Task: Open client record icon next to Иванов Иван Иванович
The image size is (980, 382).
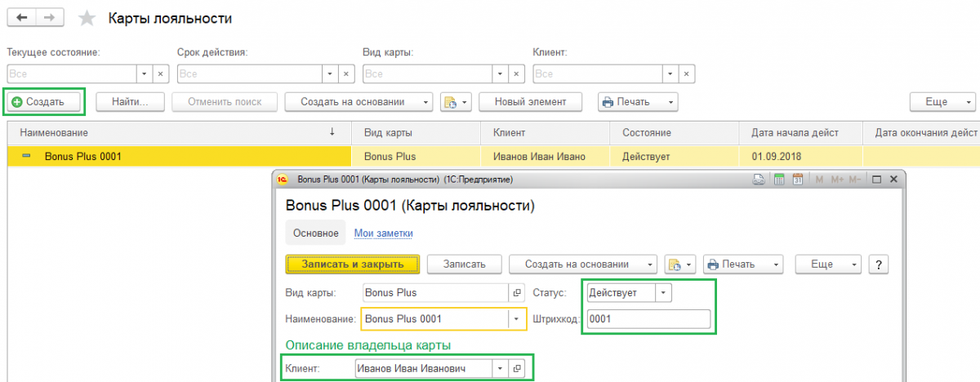Action: point(517,369)
